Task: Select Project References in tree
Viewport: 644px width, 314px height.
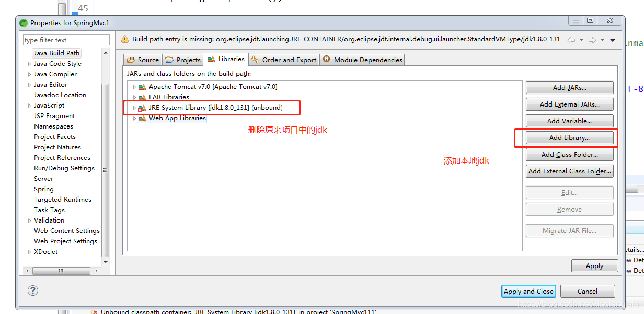Action: pos(62,158)
